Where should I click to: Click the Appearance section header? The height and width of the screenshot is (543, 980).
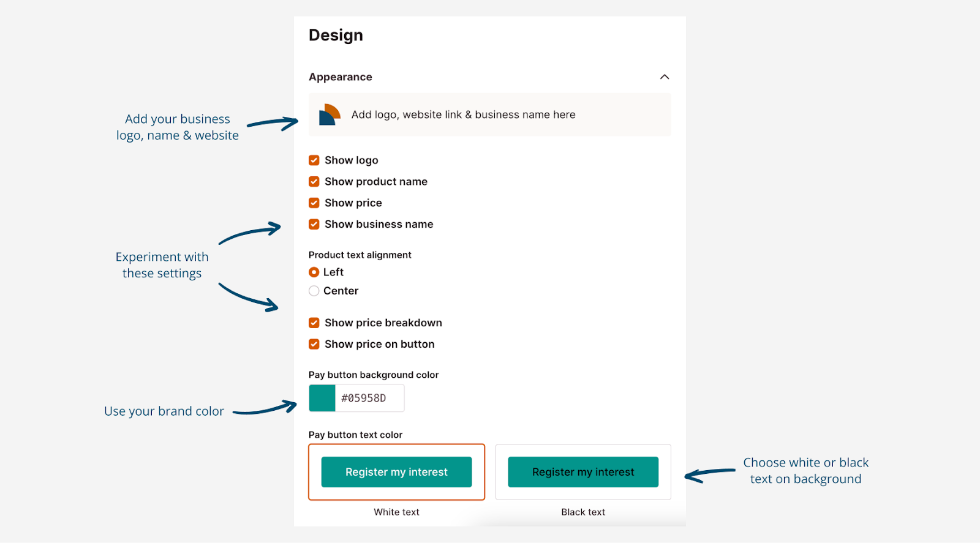[x=341, y=77]
